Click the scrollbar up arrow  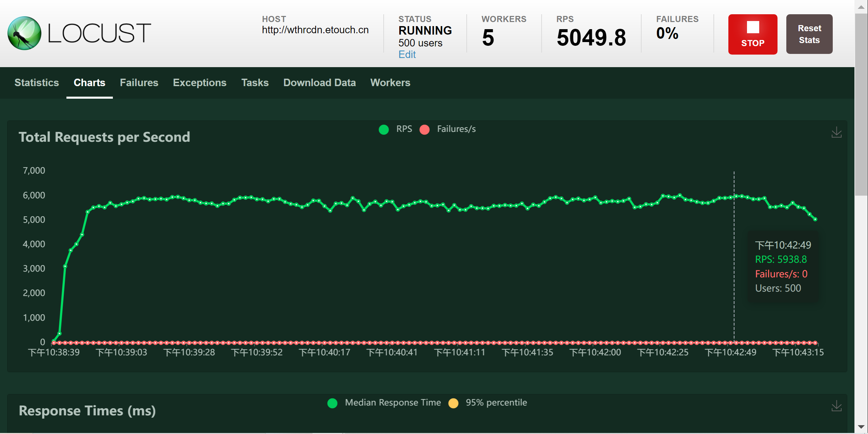(861, 7)
